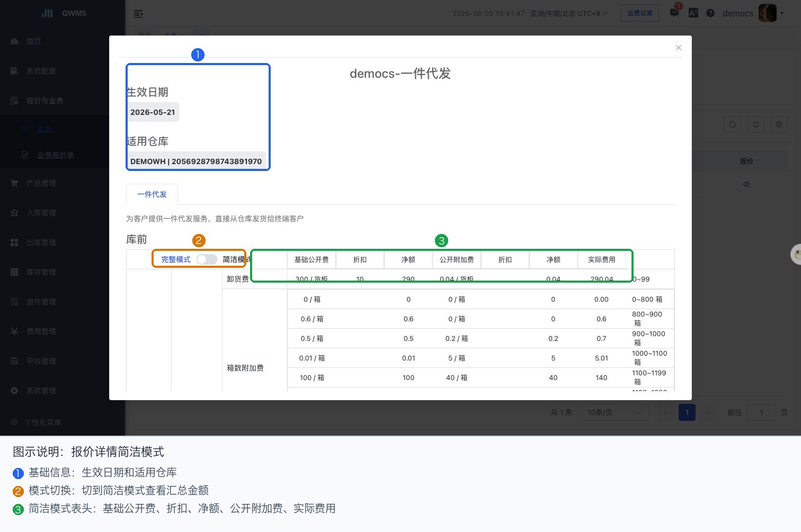Close the democs-一件代发 quote dialog
The image size is (801, 532).
coord(678,48)
